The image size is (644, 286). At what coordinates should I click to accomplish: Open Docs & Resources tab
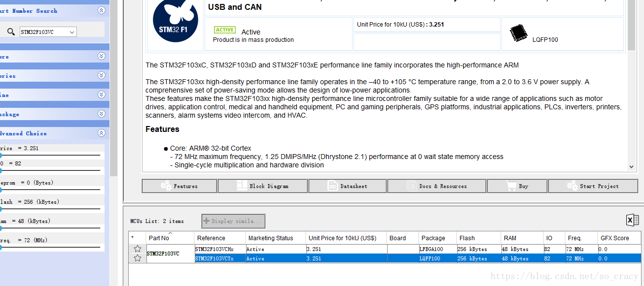[437, 186]
